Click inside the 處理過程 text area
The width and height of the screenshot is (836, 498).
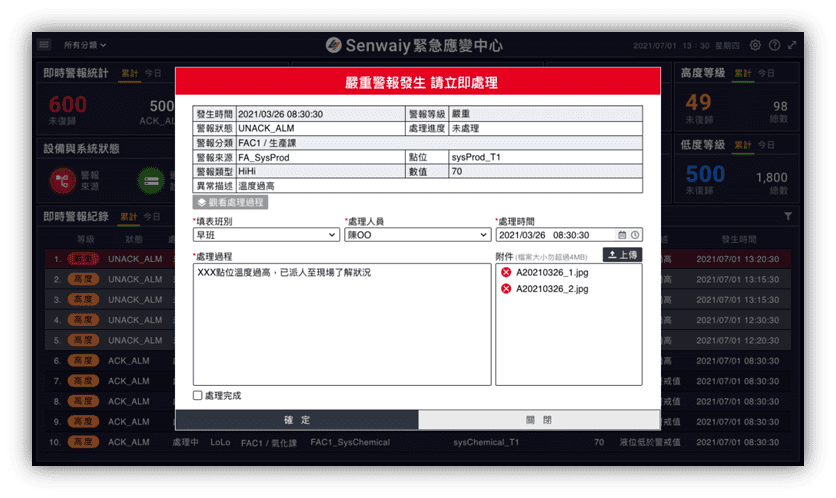pyautogui.click(x=342, y=325)
